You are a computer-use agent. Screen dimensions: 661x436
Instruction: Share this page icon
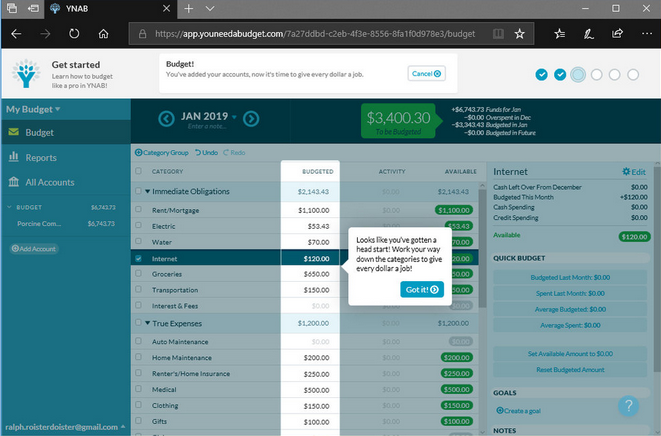tap(618, 33)
